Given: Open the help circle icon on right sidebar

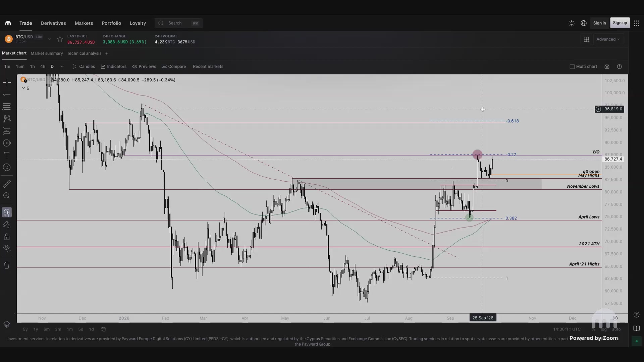Looking at the screenshot, I should tap(637, 315).
